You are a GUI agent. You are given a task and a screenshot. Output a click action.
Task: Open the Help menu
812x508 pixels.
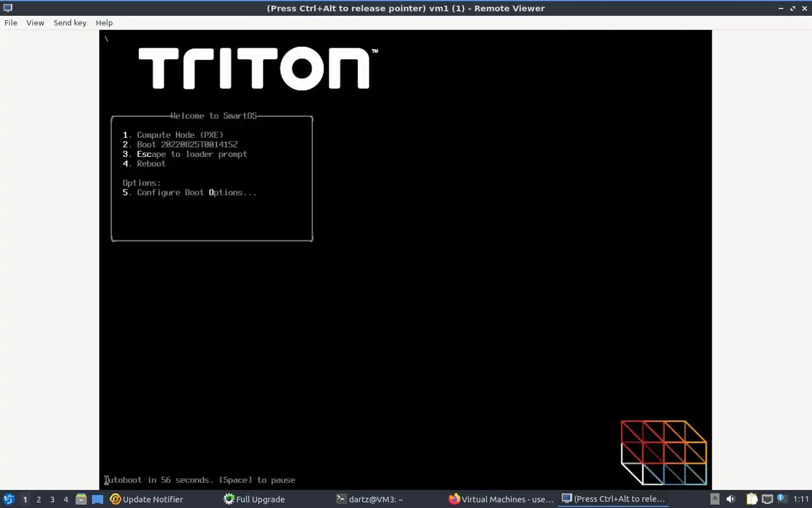pos(104,23)
